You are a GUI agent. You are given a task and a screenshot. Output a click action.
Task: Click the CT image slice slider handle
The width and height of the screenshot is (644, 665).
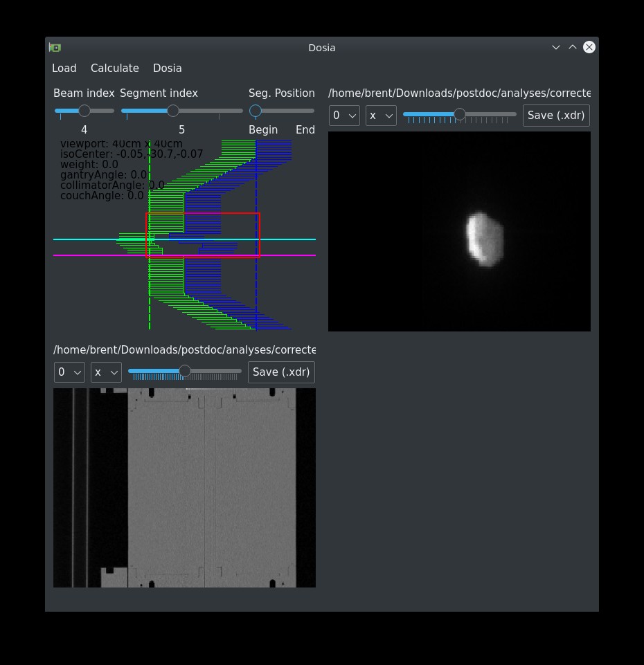[x=185, y=371]
